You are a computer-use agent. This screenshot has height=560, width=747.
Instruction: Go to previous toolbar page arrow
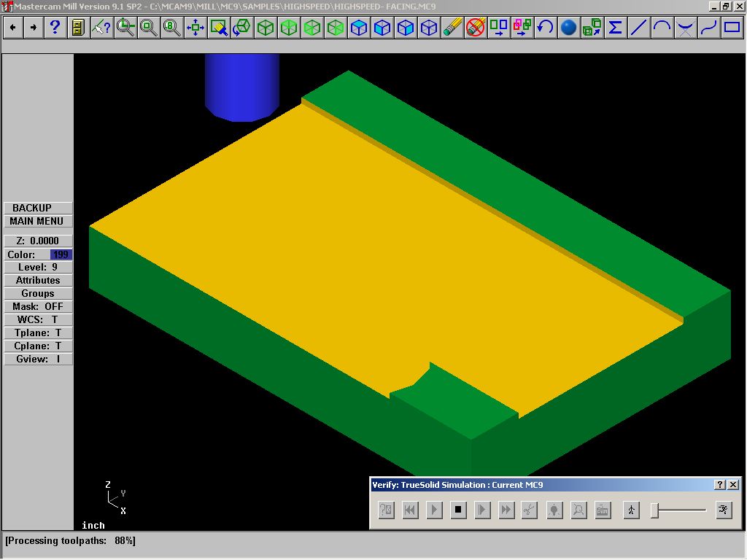(13, 27)
